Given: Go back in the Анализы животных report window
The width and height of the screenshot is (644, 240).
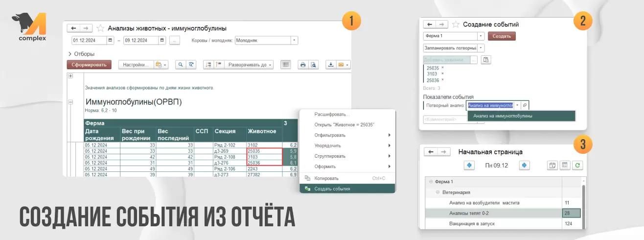Looking at the screenshot, I should point(73,28).
